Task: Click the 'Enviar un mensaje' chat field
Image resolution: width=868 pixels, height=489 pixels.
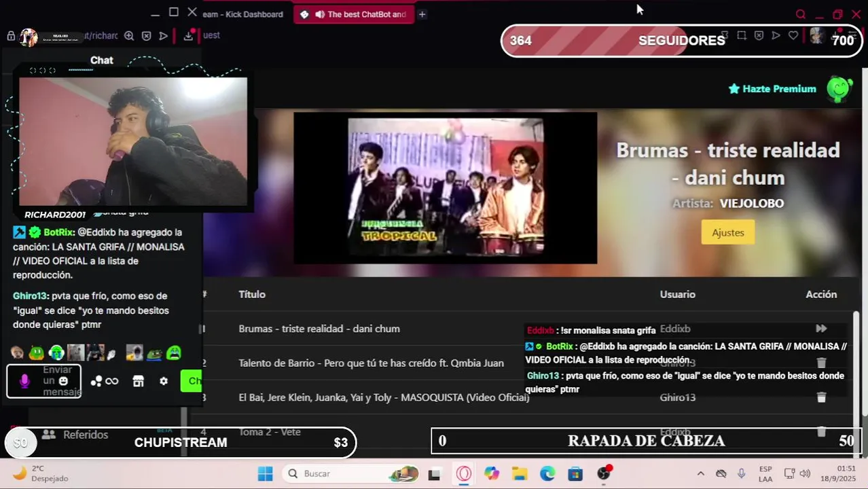Action: (x=44, y=381)
